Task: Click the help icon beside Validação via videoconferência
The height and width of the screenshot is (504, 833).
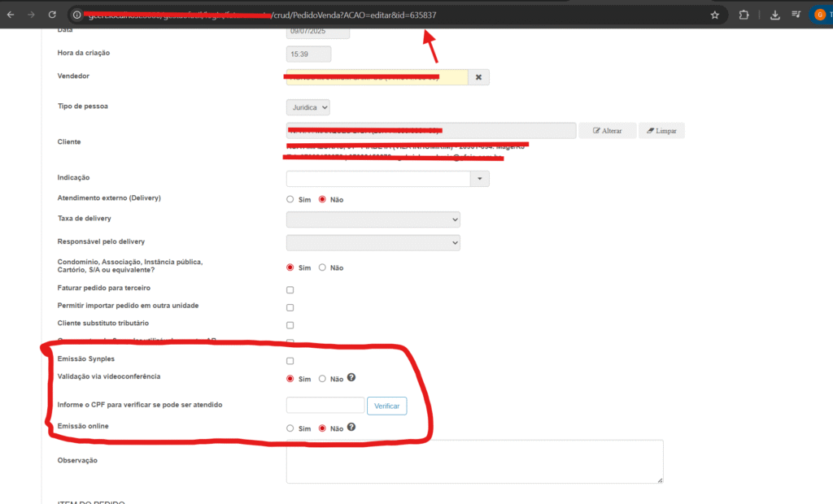Action: 351,378
